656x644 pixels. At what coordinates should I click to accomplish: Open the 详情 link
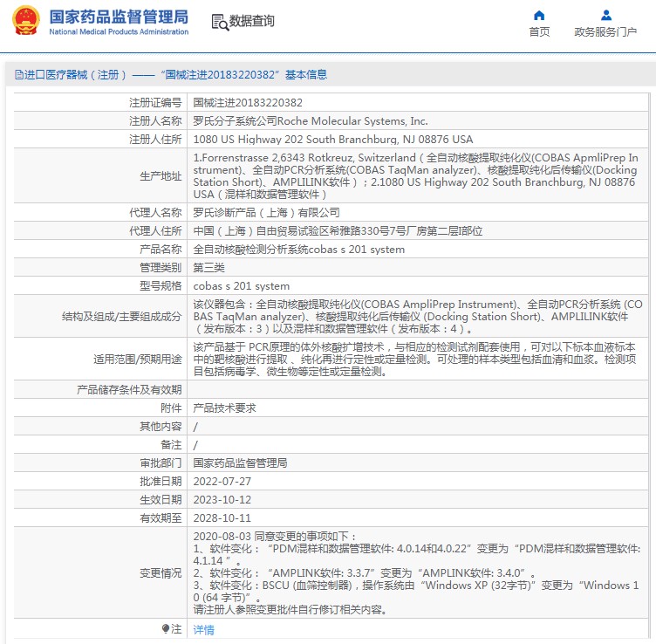click(x=204, y=629)
